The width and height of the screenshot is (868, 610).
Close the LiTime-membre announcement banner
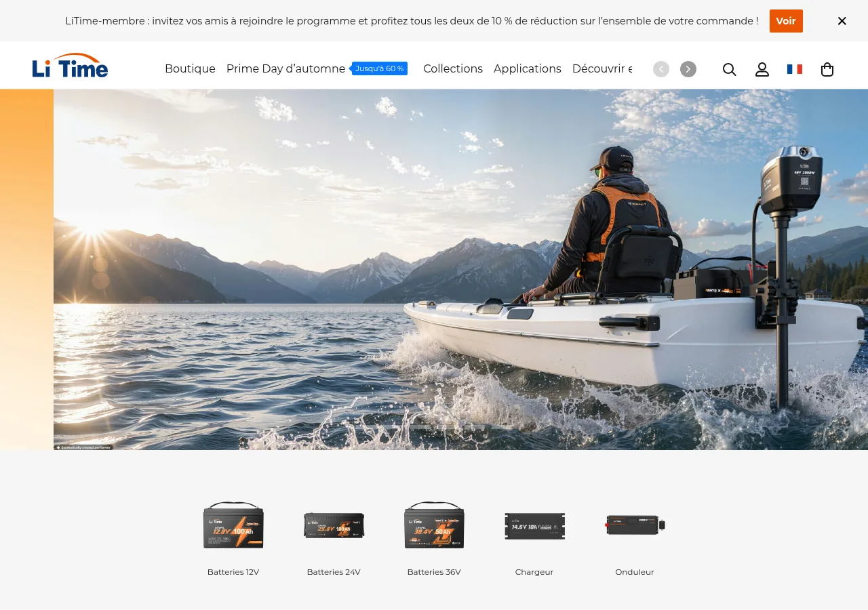click(x=842, y=21)
